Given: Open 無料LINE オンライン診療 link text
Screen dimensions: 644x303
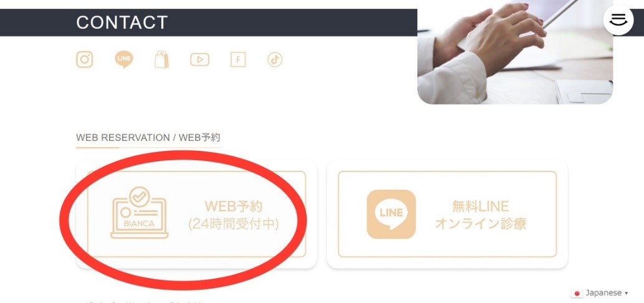Looking at the screenshot, I should coord(481,214).
